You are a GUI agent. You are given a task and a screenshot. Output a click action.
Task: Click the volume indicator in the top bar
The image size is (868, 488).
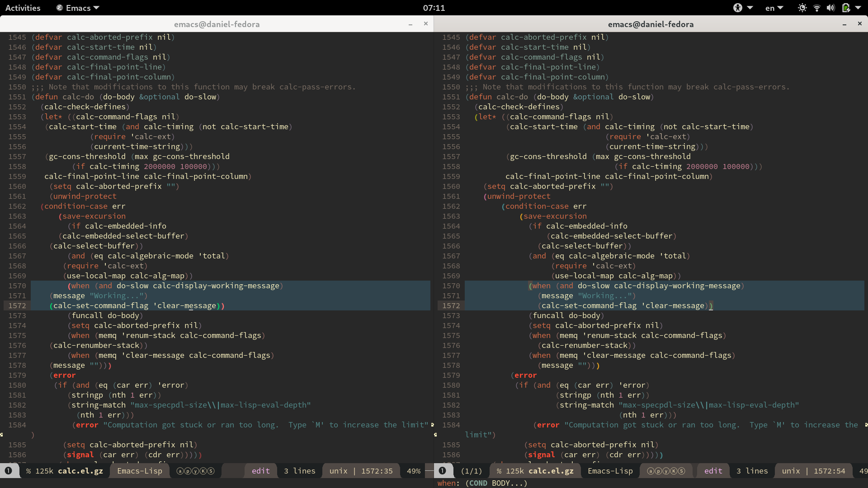click(831, 8)
